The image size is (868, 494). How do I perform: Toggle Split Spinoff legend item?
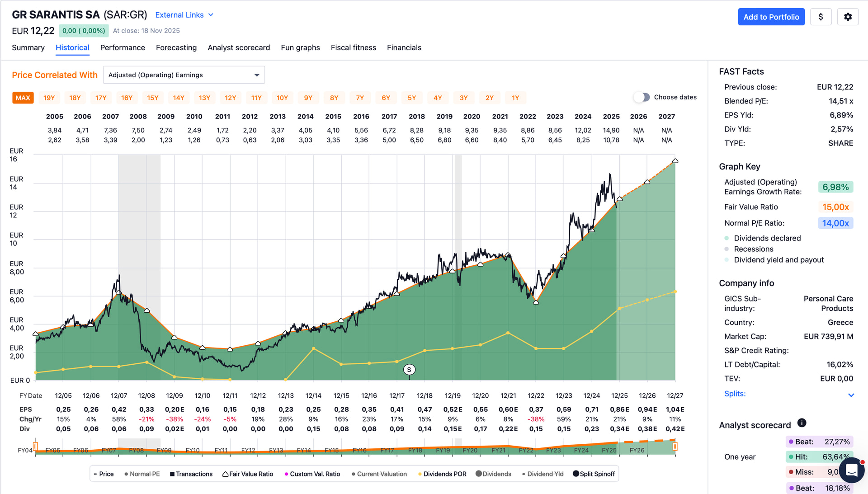pyautogui.click(x=594, y=474)
